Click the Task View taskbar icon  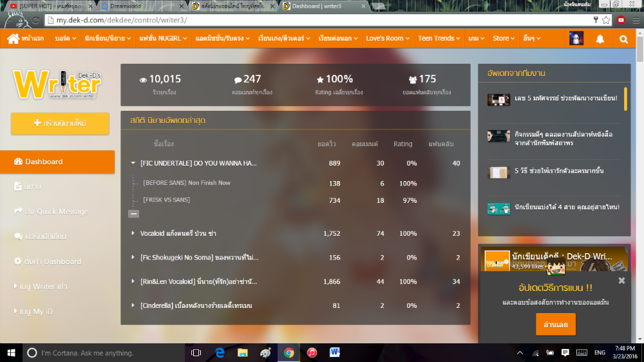click(x=196, y=352)
